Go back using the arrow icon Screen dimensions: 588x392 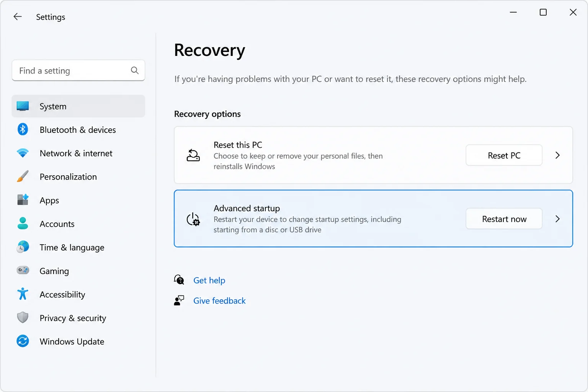18,16
